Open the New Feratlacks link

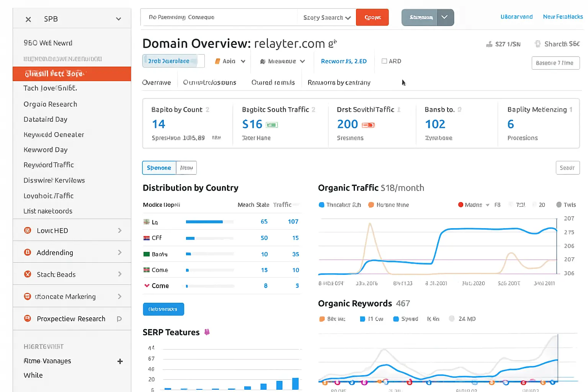562,17
